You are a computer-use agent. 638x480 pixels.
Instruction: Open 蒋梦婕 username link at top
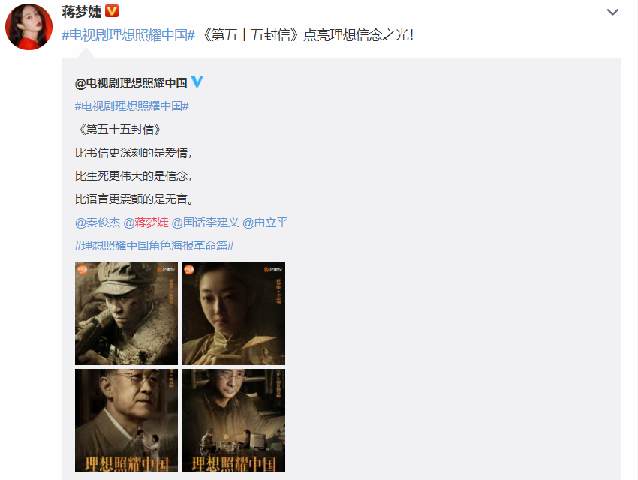click(81, 11)
